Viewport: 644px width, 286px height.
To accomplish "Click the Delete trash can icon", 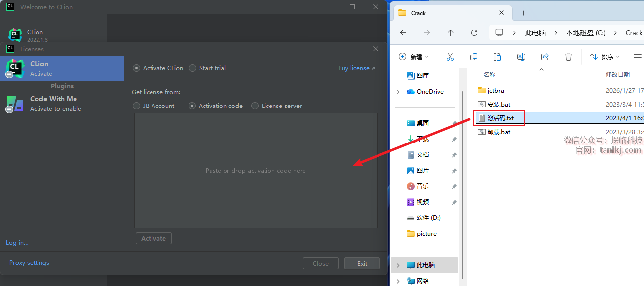I will coord(568,57).
